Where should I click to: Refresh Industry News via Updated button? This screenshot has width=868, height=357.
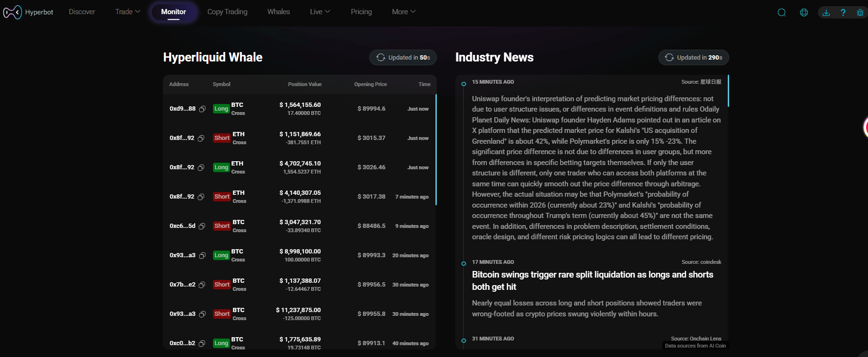pyautogui.click(x=693, y=57)
